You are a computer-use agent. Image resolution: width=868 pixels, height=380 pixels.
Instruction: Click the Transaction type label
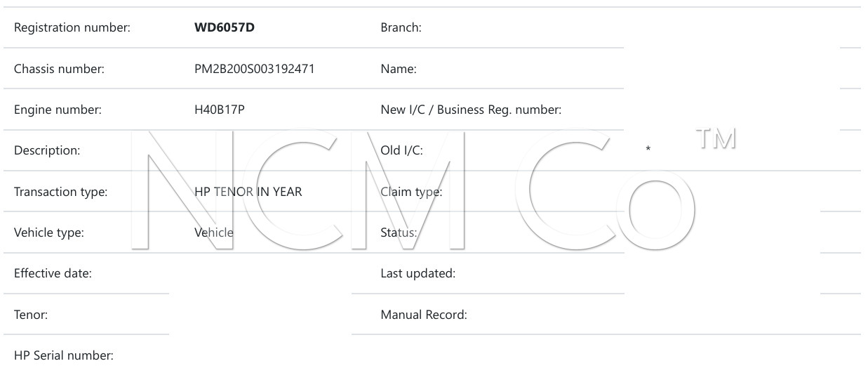[60, 191]
